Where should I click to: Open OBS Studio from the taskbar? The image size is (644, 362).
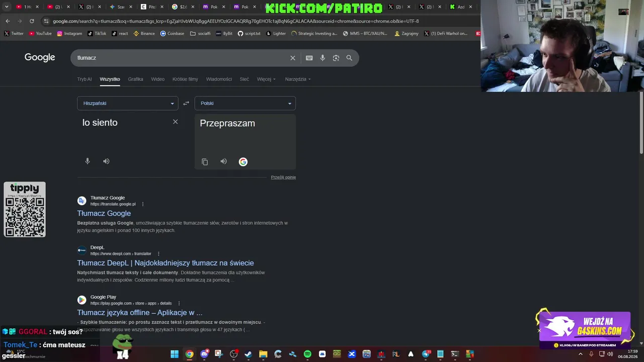point(234,354)
